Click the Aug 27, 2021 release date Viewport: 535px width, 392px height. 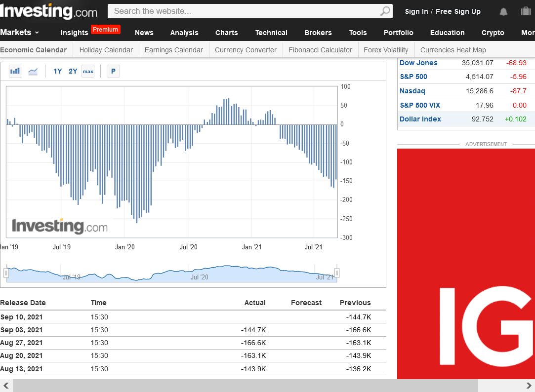(22, 343)
